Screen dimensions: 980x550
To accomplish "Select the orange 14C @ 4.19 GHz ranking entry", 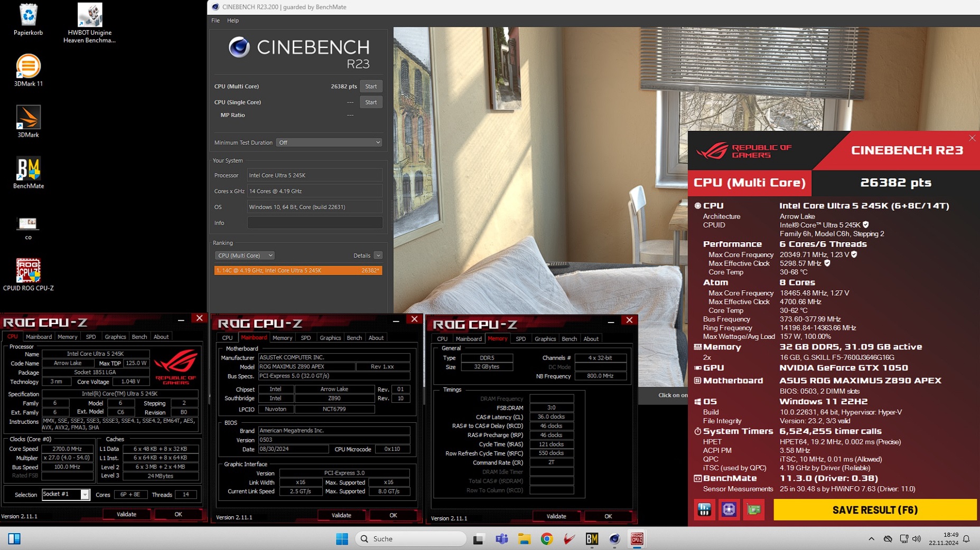I will pyautogui.click(x=298, y=270).
